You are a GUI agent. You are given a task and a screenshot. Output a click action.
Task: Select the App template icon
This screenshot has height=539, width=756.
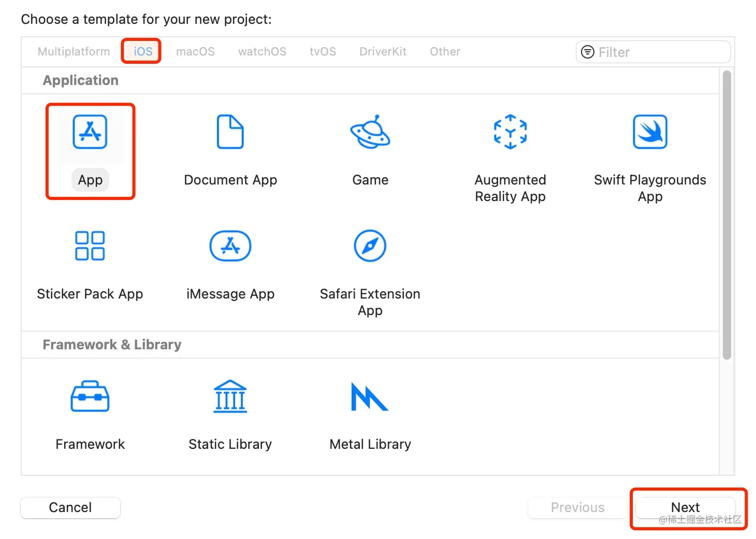[90, 133]
